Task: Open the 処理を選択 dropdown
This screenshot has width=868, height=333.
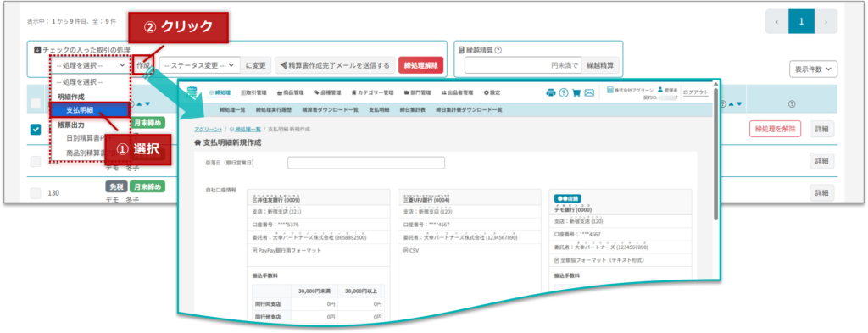Action: coord(91,65)
